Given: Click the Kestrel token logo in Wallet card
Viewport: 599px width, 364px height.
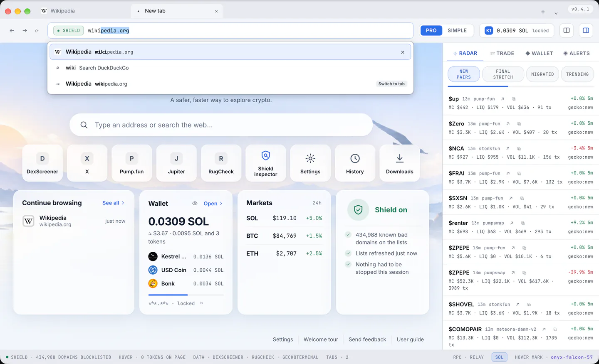Looking at the screenshot, I should (153, 256).
